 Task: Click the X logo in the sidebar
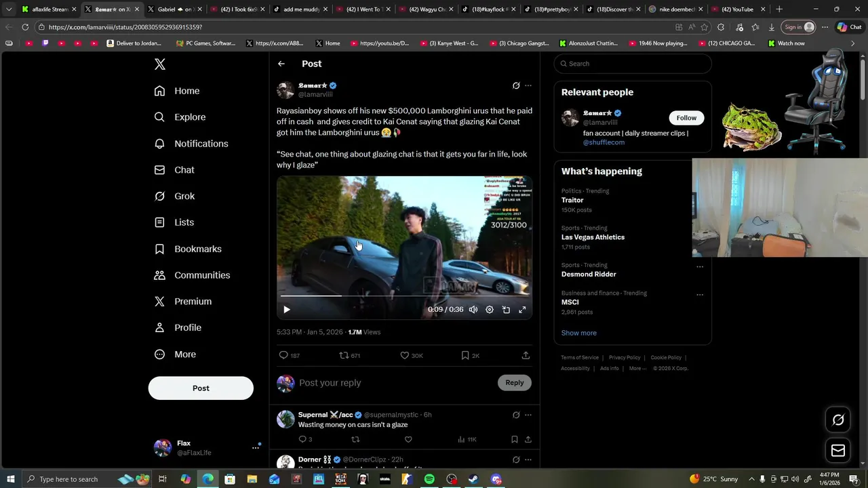coord(159,64)
